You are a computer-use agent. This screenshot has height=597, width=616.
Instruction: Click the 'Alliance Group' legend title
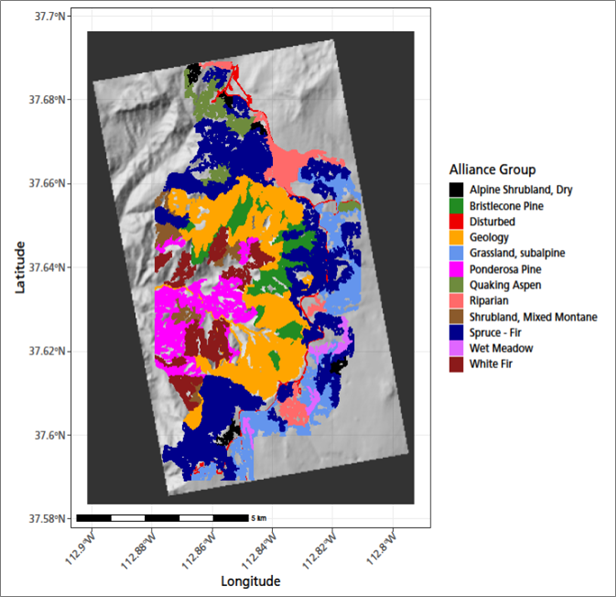click(x=492, y=170)
